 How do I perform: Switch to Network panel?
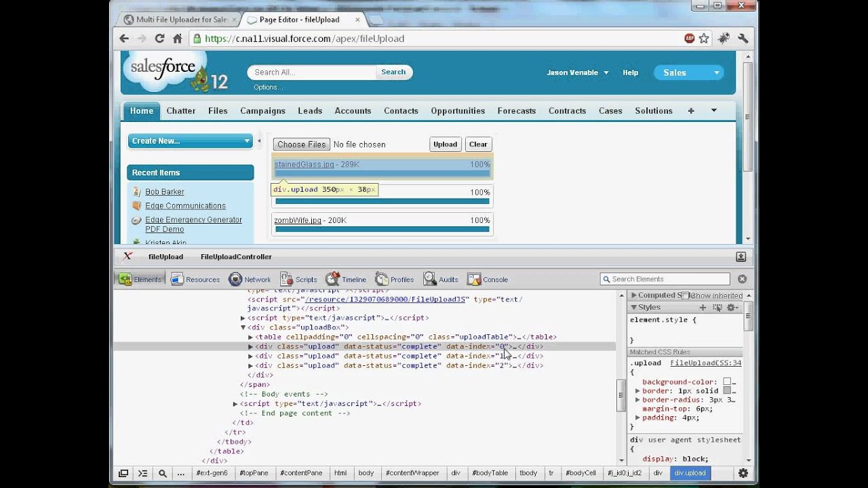(250, 279)
